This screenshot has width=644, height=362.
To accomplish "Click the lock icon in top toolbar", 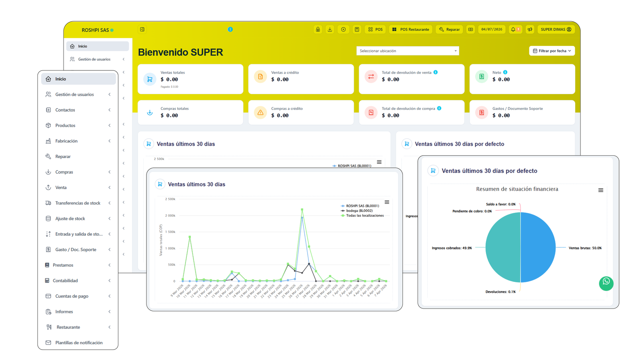I will point(318,29).
